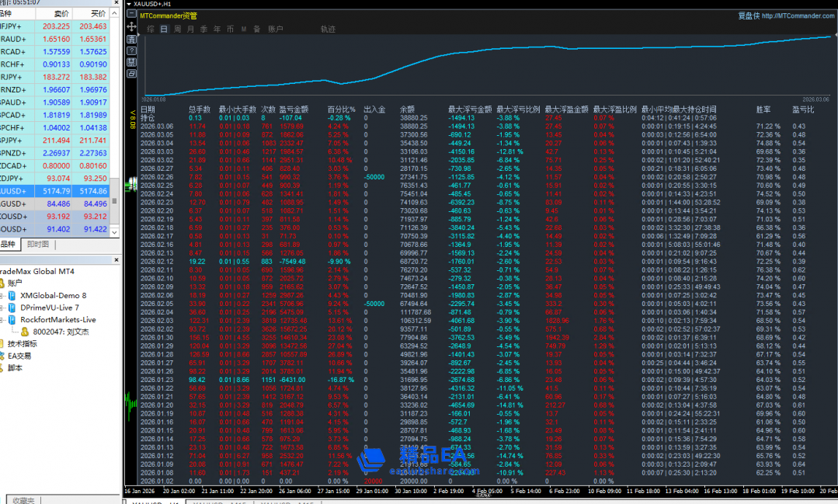
Task: Switch to the 即时图 tab
Action: (38, 244)
